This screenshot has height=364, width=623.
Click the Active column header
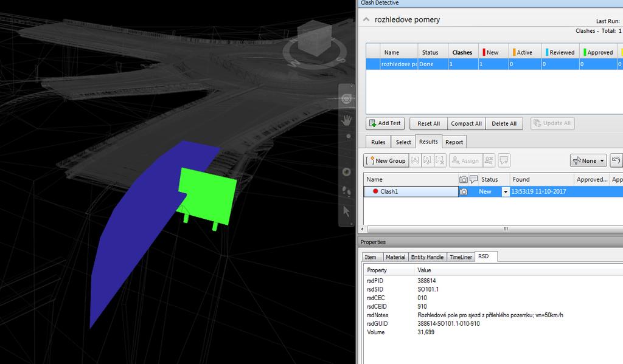pyautogui.click(x=525, y=52)
